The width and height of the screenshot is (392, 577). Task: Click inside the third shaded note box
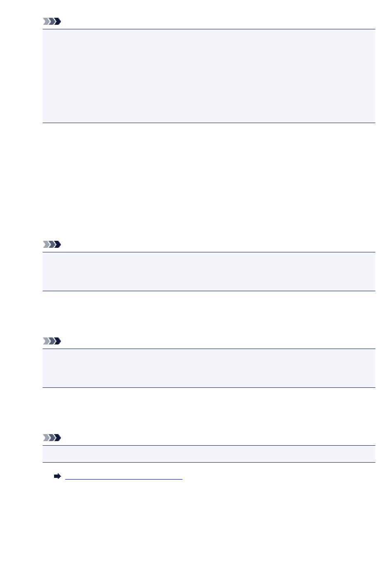209,368
